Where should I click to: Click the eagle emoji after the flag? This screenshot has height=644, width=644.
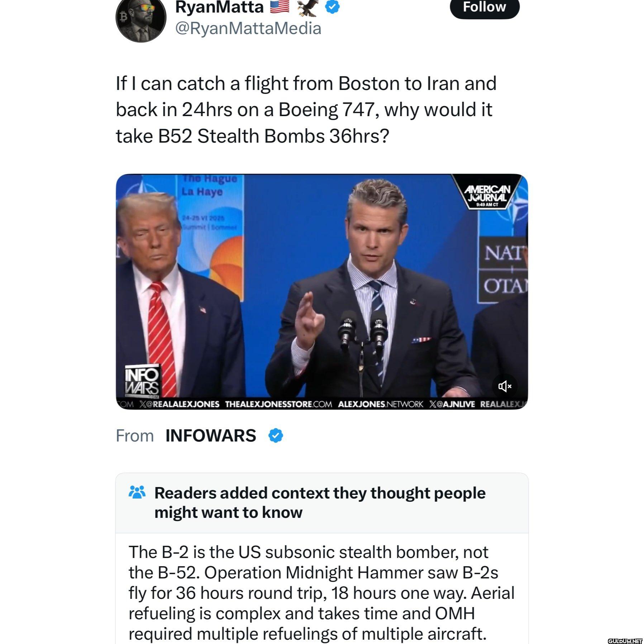[307, 7]
